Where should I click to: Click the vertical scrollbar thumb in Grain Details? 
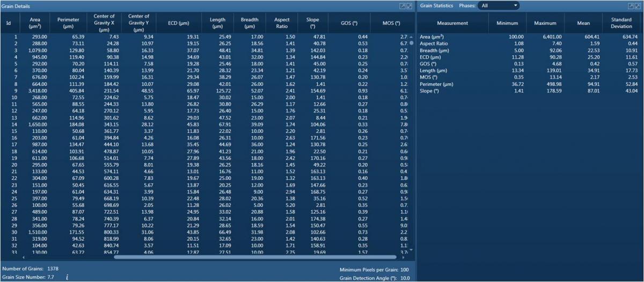tap(412, 43)
